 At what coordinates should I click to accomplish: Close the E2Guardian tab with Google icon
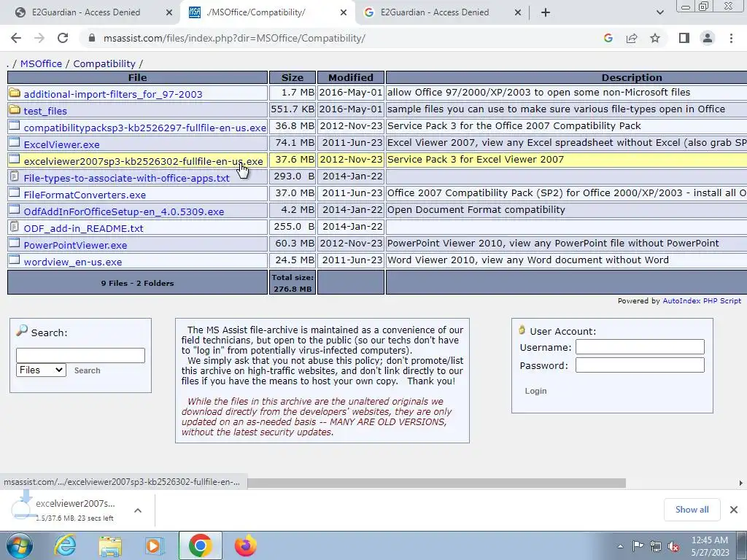[518, 12]
